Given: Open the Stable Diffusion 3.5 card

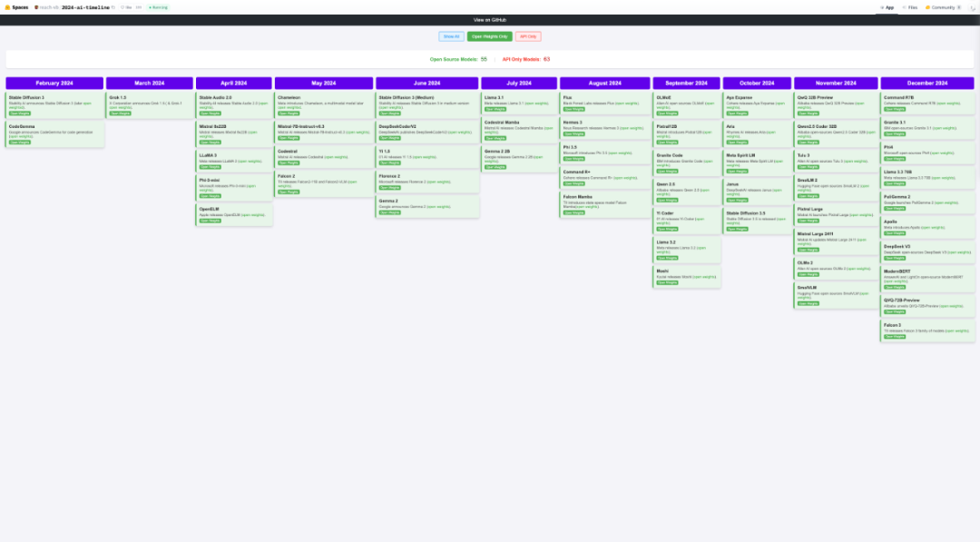Looking at the screenshot, I should (757, 222).
